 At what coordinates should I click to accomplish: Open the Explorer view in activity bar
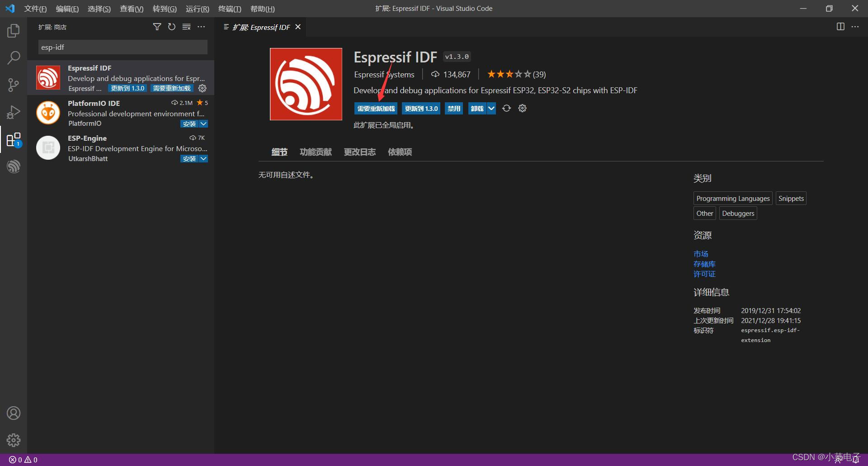(14, 31)
